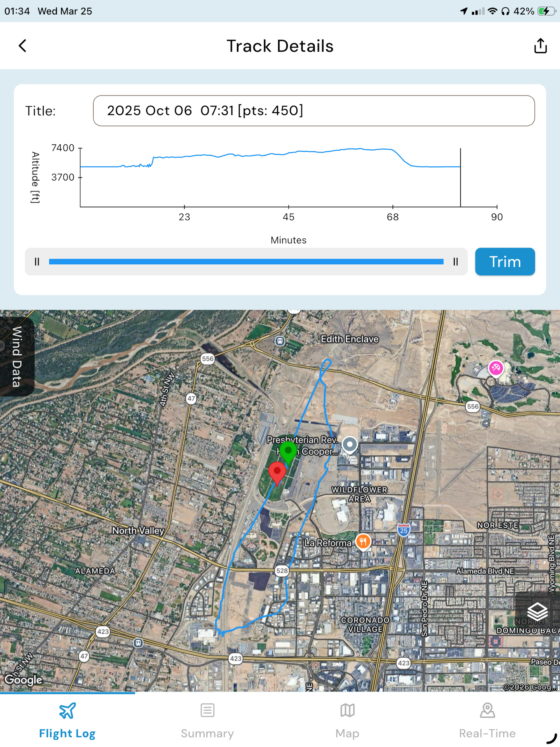Viewport: 560px width, 747px height.
Task: Tap the Wi-Fi icon in the status bar
Action: (493, 11)
